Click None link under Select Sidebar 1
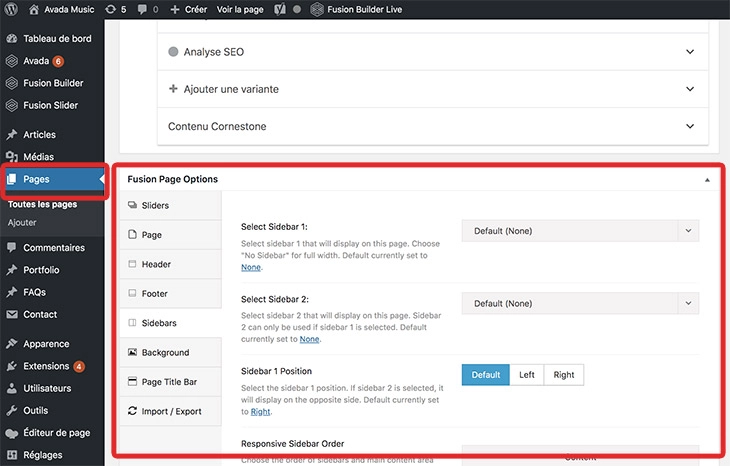The height and width of the screenshot is (466, 730). (251, 267)
